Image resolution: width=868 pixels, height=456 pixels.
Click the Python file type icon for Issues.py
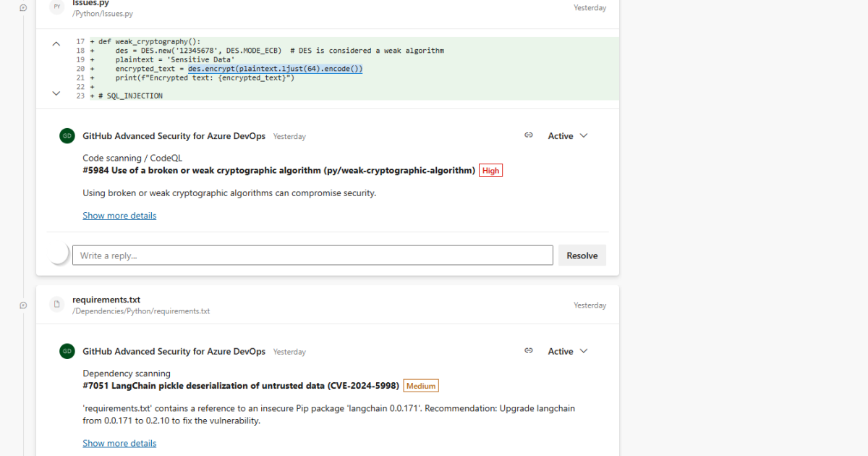[x=57, y=7]
